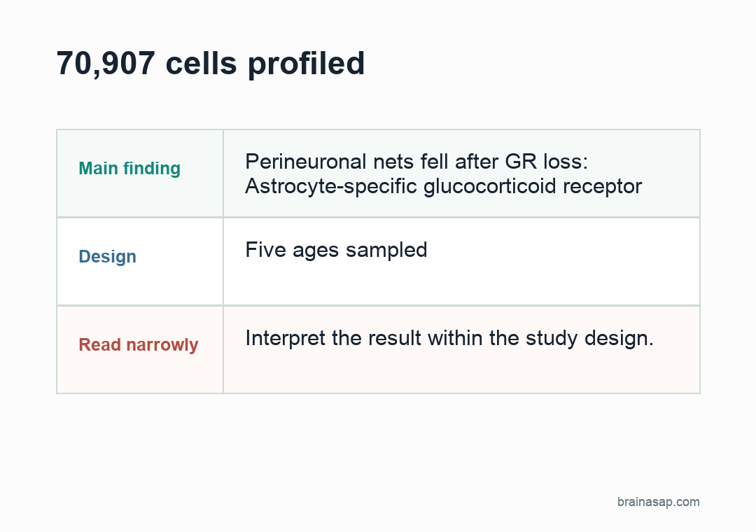Screen dimensions: 756x532
Task: Click the 'Design' row label
Action: click(107, 257)
